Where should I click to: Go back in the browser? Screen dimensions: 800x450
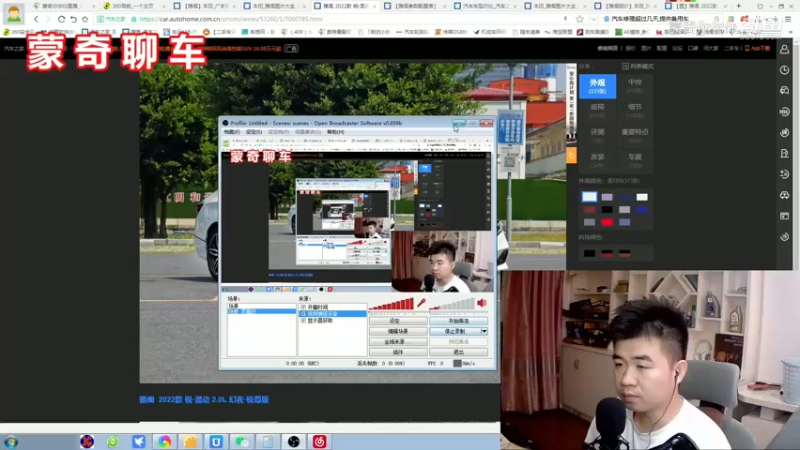tap(36, 19)
